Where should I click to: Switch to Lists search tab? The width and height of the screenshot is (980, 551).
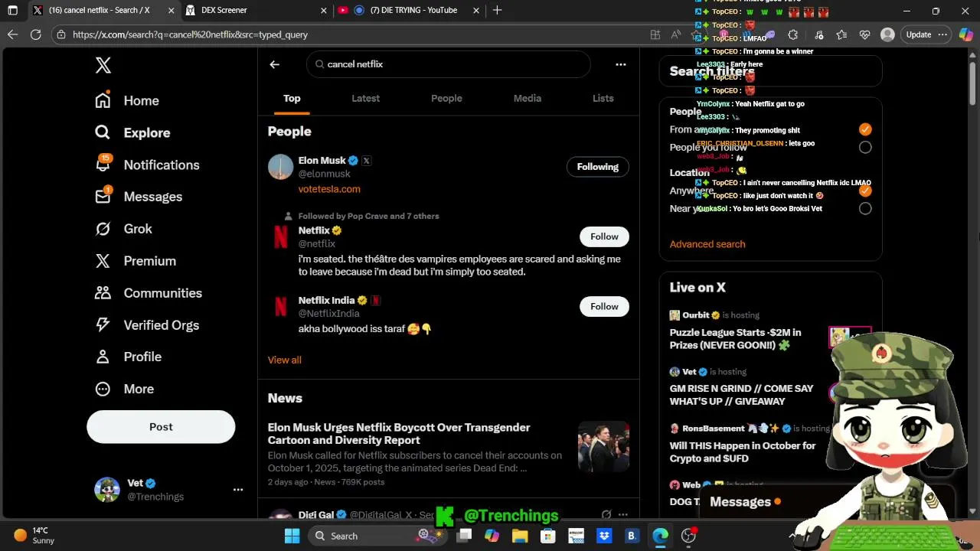(x=603, y=98)
